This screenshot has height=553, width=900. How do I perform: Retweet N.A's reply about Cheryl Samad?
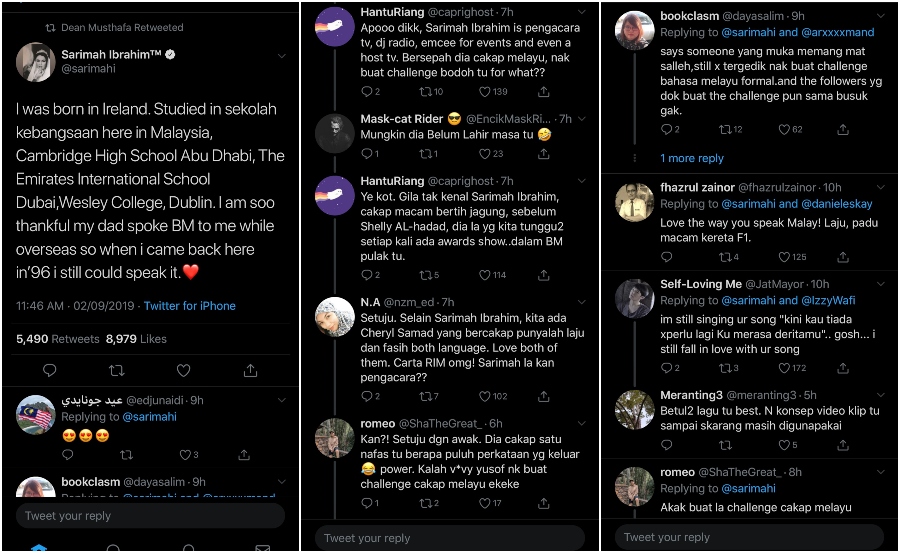(427, 397)
